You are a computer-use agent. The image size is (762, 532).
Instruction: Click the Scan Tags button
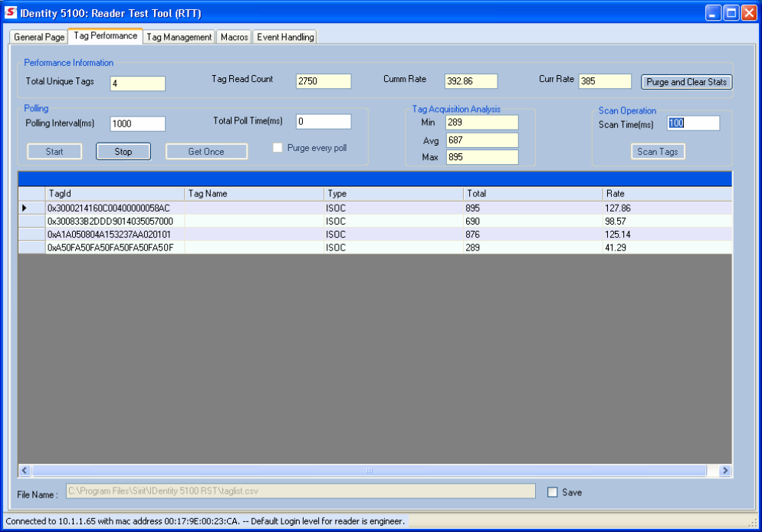coord(658,152)
